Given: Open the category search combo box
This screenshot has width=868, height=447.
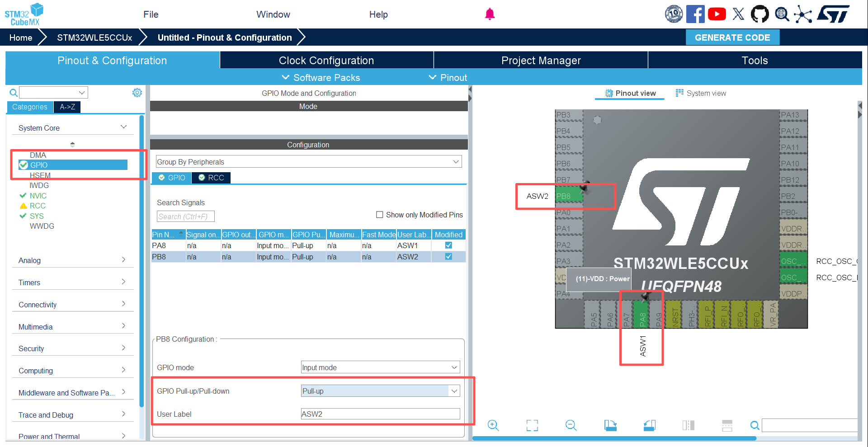Looking at the screenshot, I should (53, 93).
